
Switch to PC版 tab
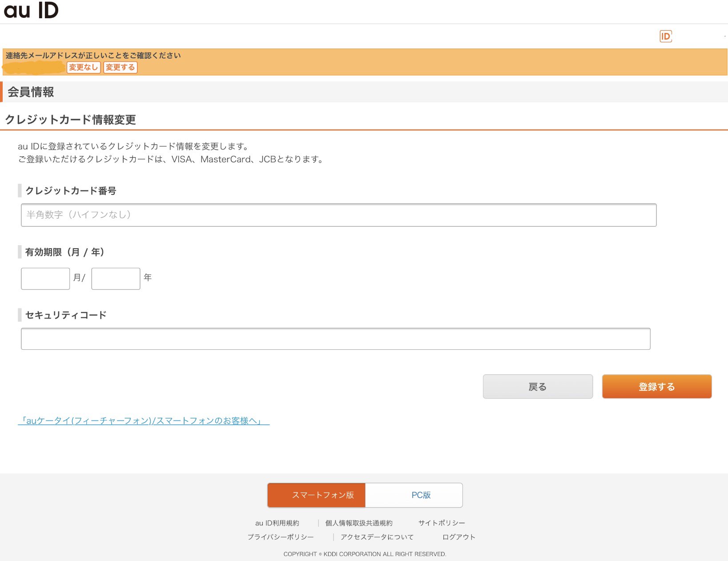point(414,495)
